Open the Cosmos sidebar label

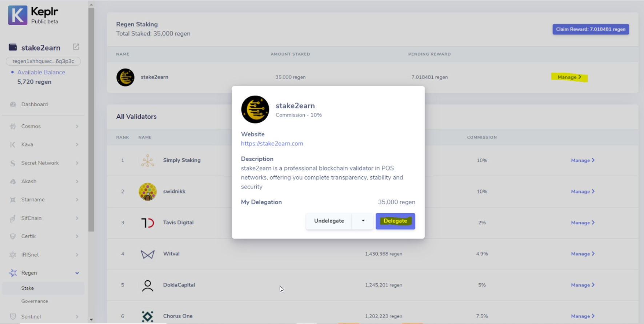31,126
